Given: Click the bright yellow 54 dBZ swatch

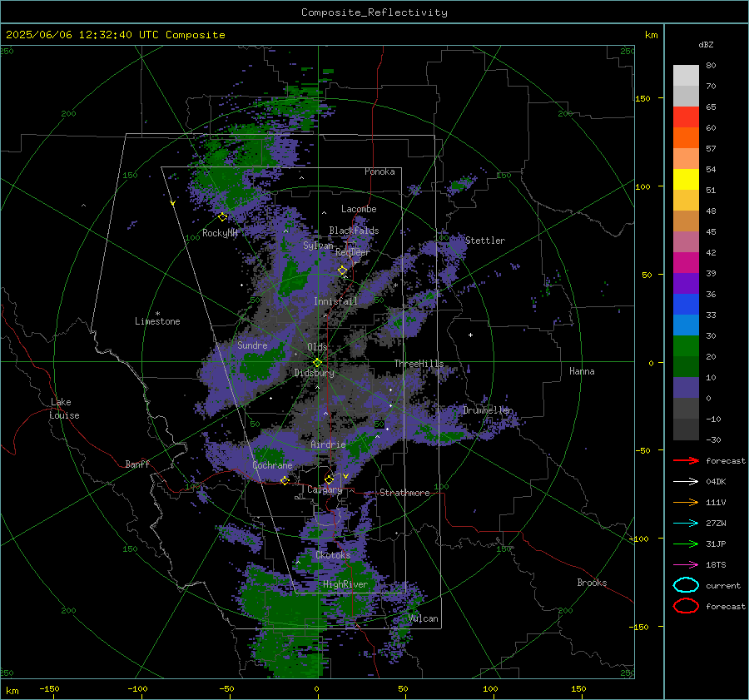Looking at the screenshot, I should click(x=686, y=179).
